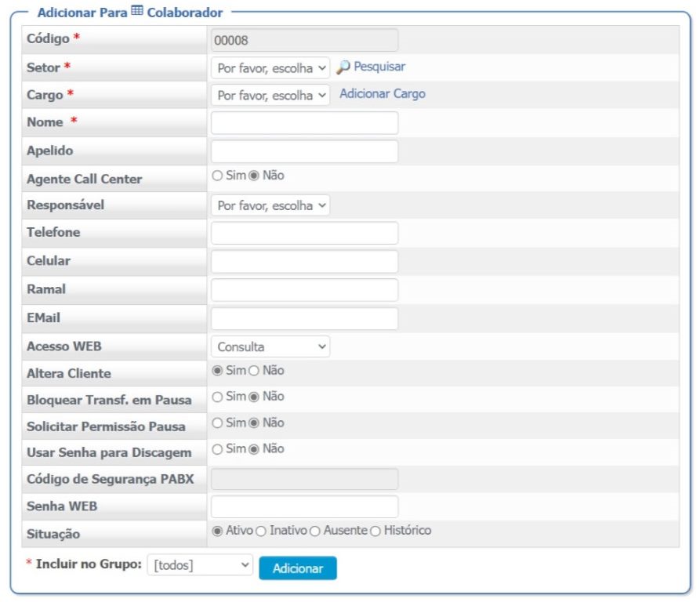Open the Acesso WEB Consulta dropdown
700x602 pixels.
tap(270, 346)
